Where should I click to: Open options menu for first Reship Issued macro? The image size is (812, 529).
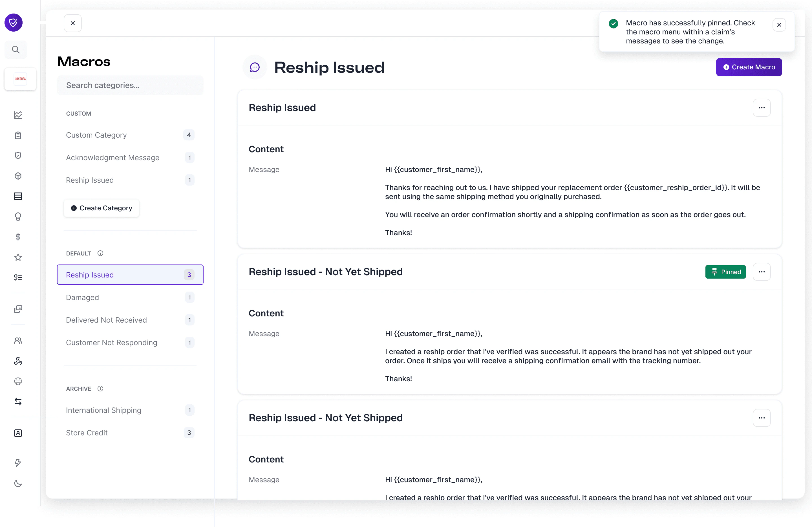762,108
